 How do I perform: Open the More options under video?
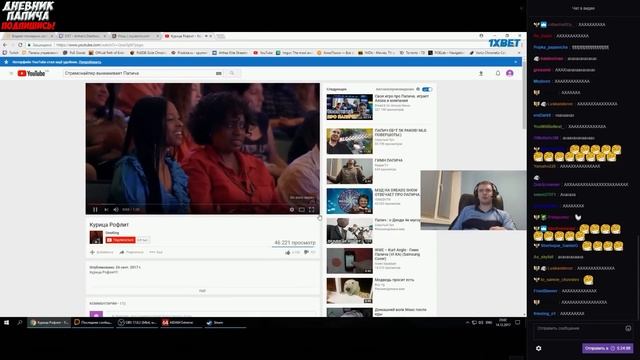tap(156, 252)
